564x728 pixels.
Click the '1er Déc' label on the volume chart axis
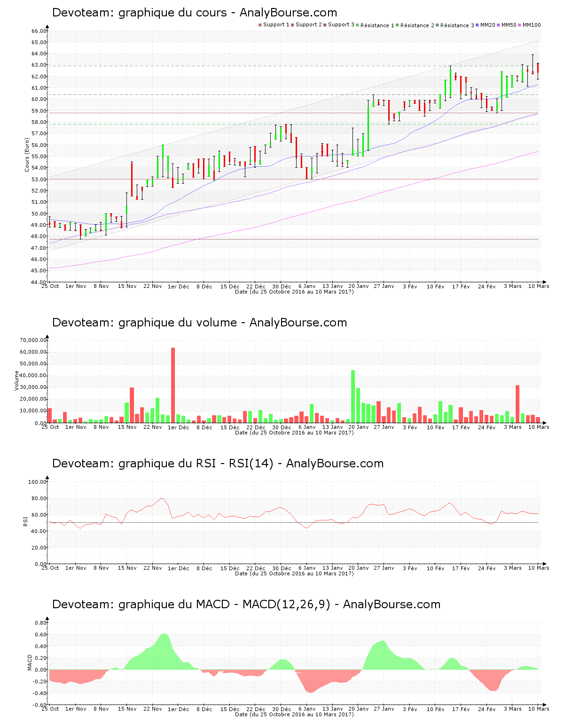pyautogui.click(x=179, y=427)
